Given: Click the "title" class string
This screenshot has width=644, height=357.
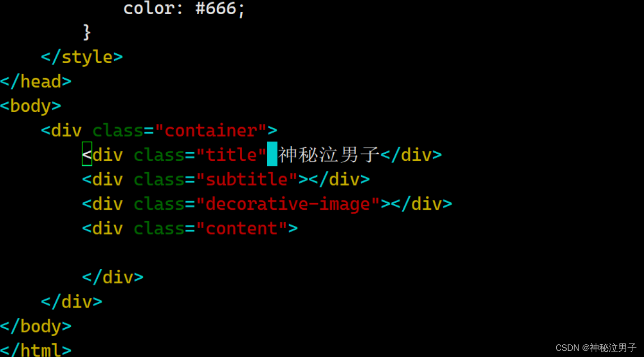Looking at the screenshot, I should tap(231, 155).
